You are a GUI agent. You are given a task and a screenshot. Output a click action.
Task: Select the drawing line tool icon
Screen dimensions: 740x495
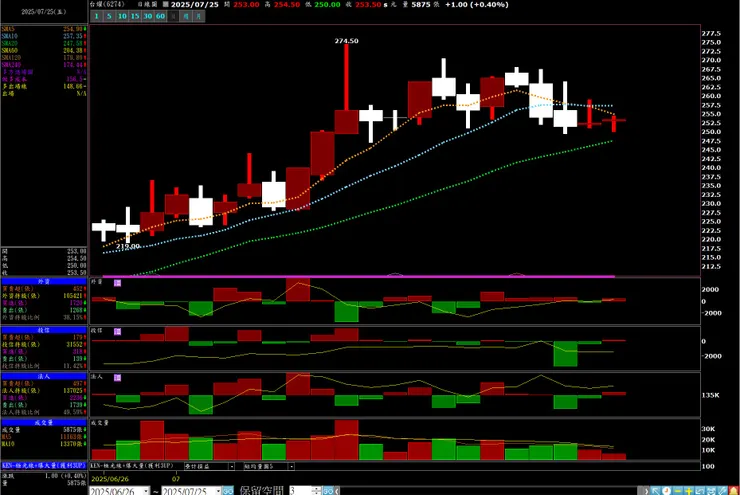722,491
